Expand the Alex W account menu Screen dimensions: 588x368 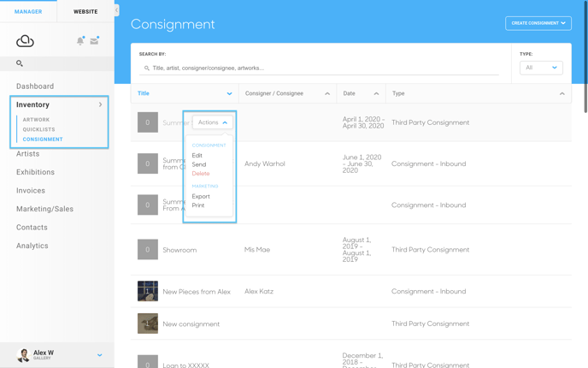point(99,355)
